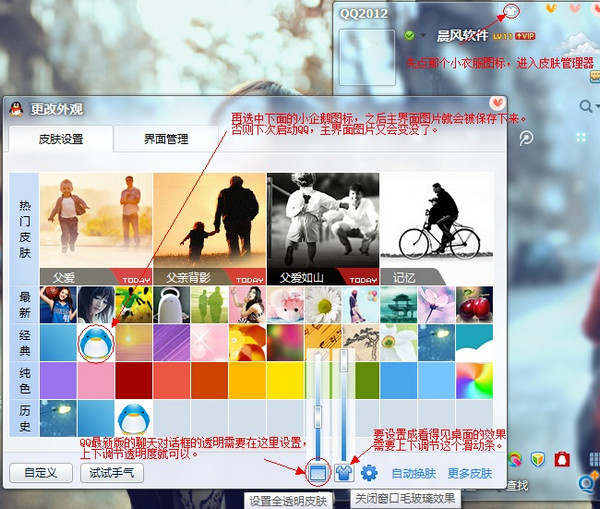
Task: Click the red bag icon in QQ bottom bar
Action: pos(562,459)
